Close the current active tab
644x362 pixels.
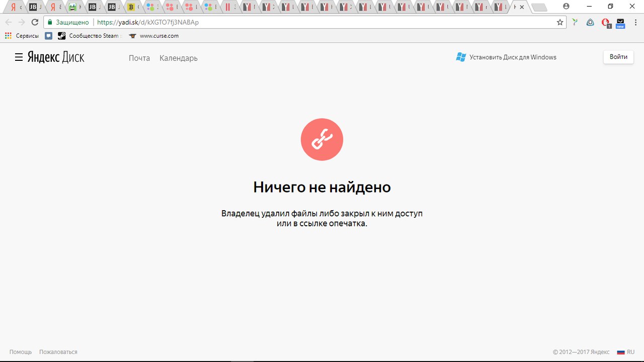pos(522,7)
